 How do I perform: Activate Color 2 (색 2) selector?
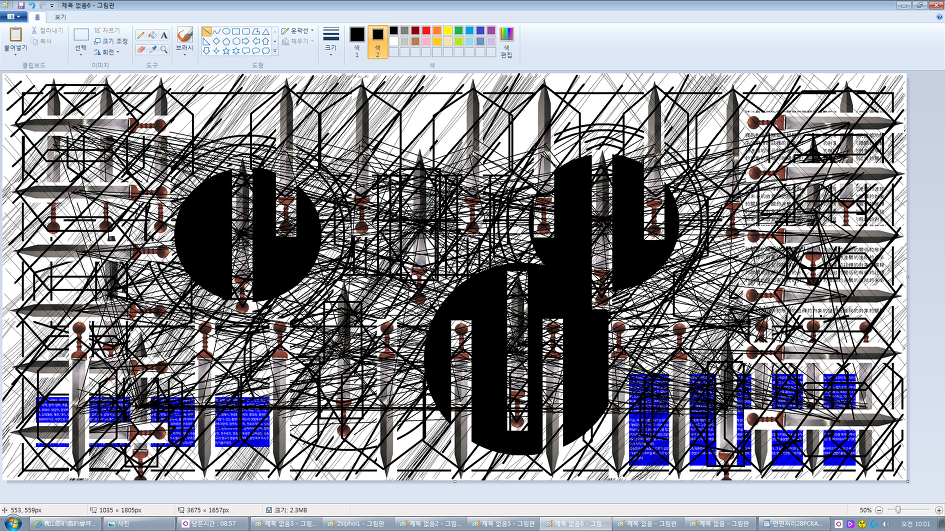pos(378,40)
